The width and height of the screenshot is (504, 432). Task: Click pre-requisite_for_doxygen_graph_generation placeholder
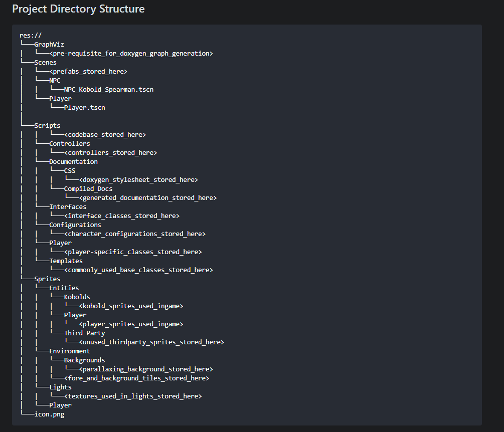click(x=131, y=53)
